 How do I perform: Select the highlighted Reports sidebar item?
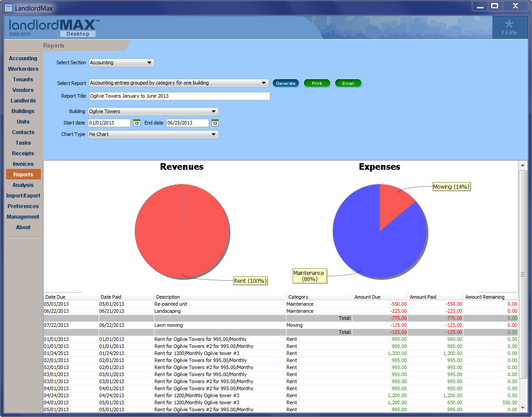pyautogui.click(x=23, y=175)
